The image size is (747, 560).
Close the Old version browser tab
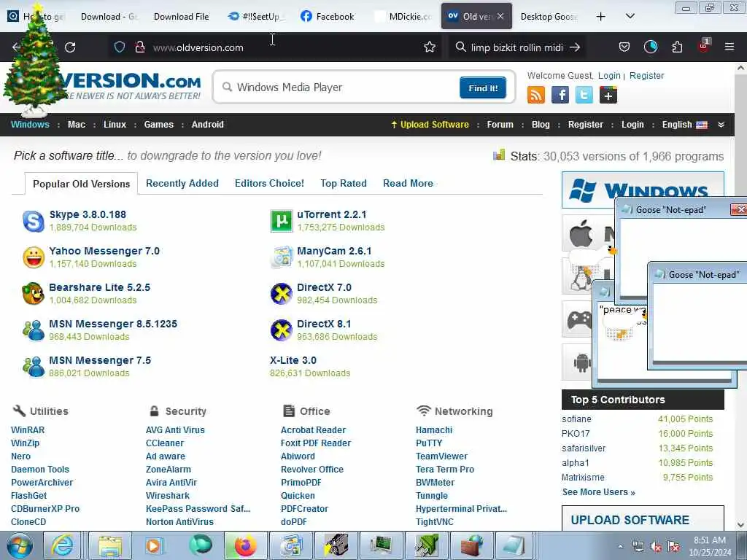500,16
